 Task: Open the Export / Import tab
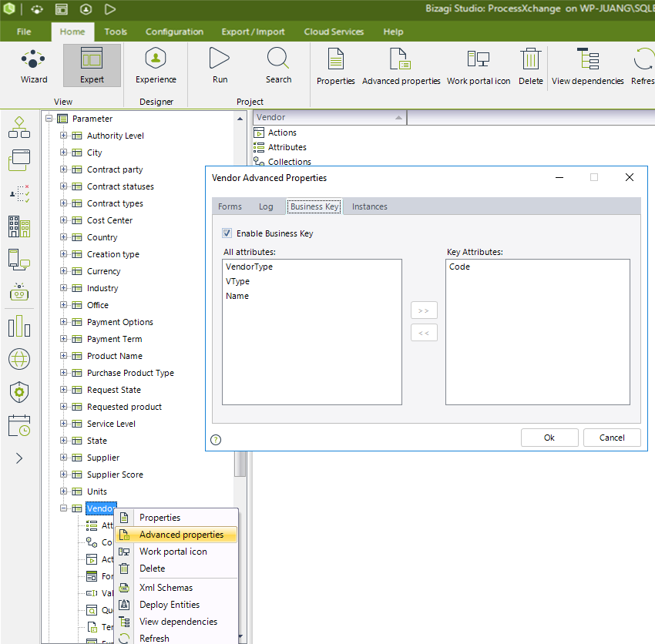pos(254,32)
